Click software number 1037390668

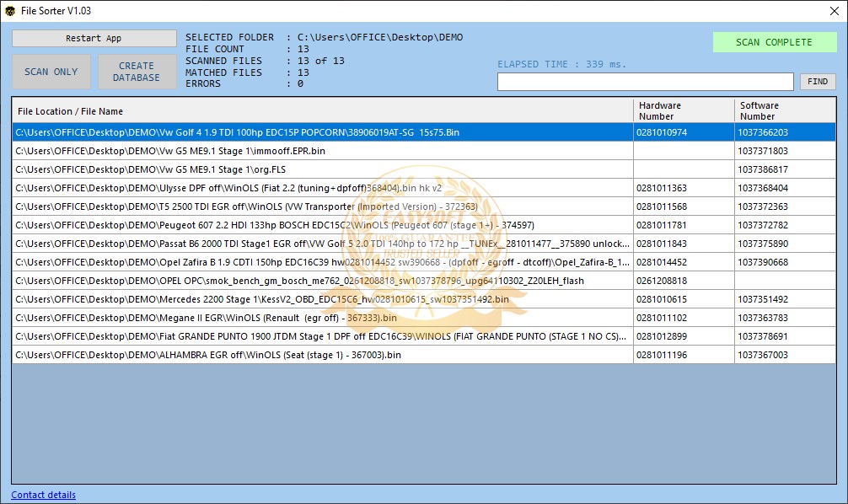763,262
